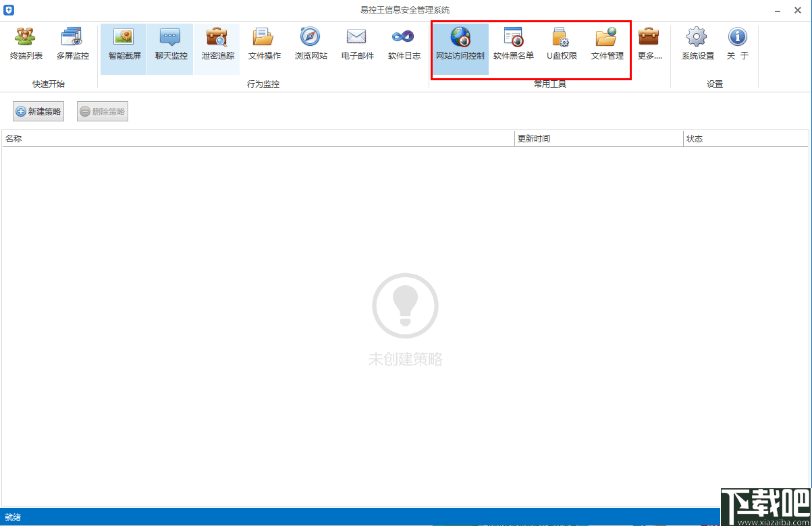Click the 快速开始 group label

(49, 84)
